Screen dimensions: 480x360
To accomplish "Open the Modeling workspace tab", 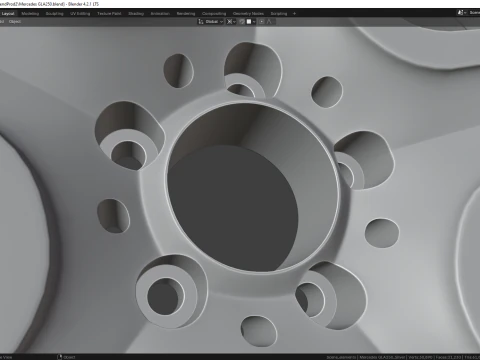I will tap(30, 14).
